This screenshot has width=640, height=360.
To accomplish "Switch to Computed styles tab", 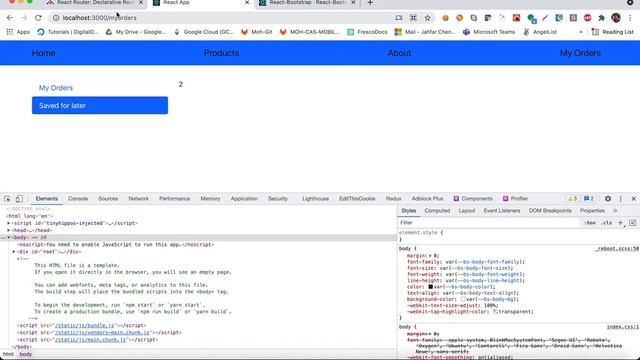I will [x=437, y=211].
